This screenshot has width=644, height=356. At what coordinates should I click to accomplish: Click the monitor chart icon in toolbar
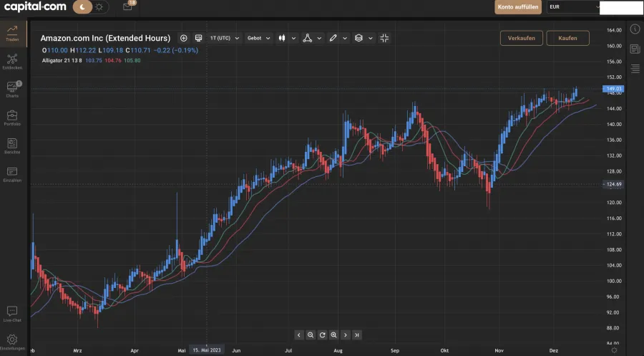click(198, 38)
